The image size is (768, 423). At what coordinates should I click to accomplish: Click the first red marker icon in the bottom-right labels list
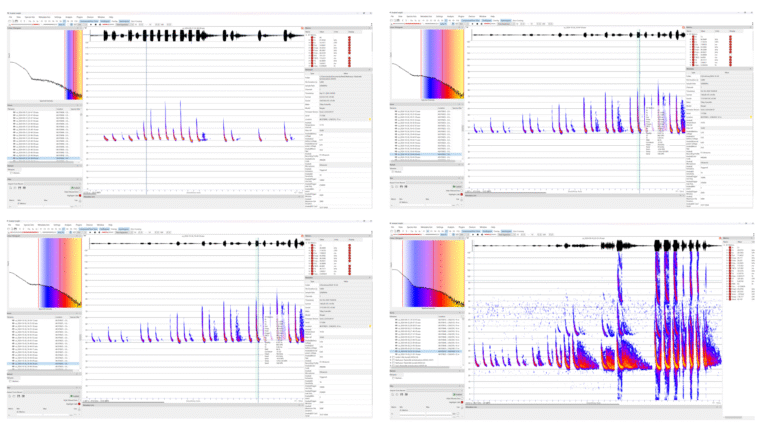730,249
